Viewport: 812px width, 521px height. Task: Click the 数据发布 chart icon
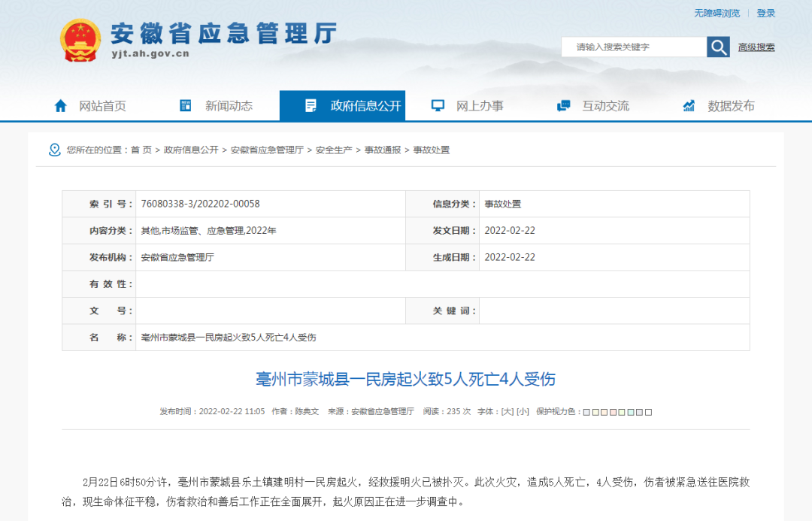coord(688,105)
